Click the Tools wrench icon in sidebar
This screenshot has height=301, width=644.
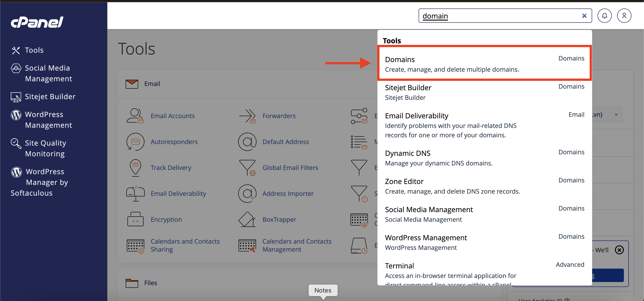tap(16, 50)
